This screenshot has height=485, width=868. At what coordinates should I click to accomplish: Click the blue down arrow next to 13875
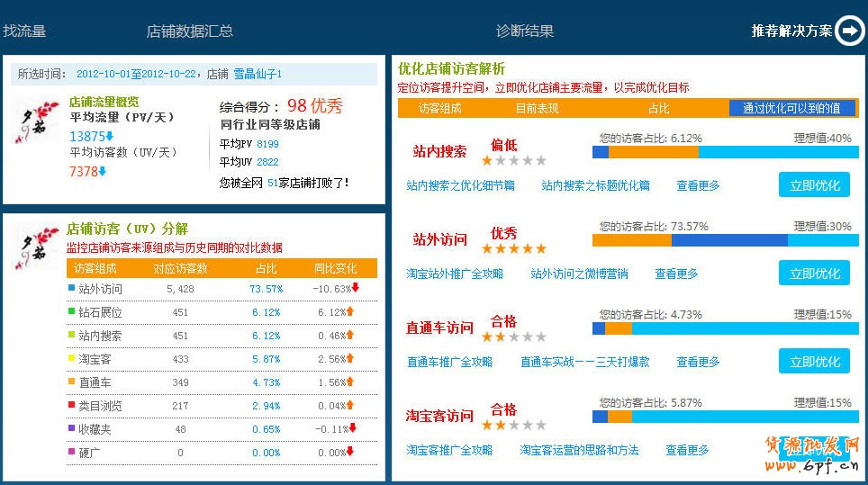(x=110, y=137)
